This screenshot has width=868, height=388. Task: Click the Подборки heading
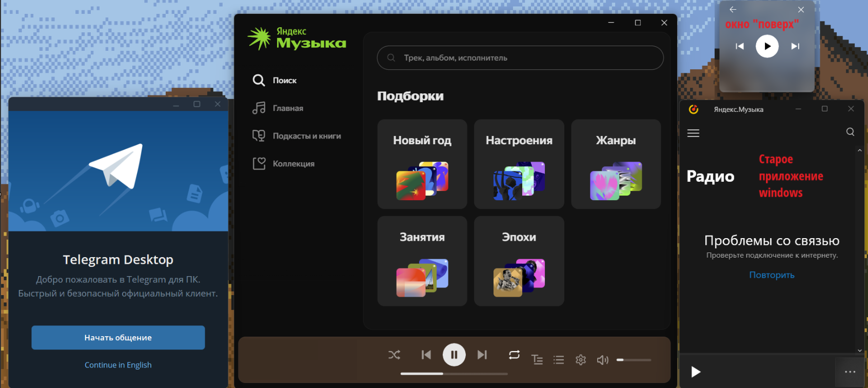point(410,96)
